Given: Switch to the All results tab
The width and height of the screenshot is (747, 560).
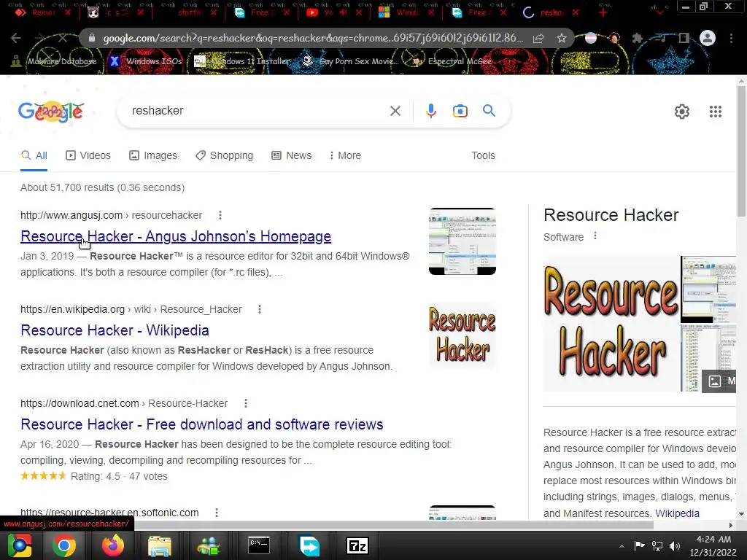Looking at the screenshot, I should (x=34, y=156).
